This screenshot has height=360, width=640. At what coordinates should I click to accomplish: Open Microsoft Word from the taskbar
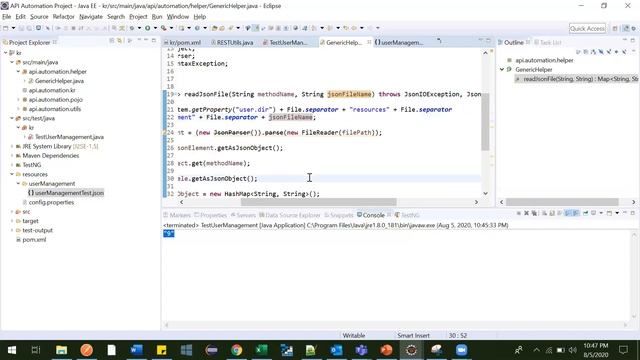click(136, 350)
